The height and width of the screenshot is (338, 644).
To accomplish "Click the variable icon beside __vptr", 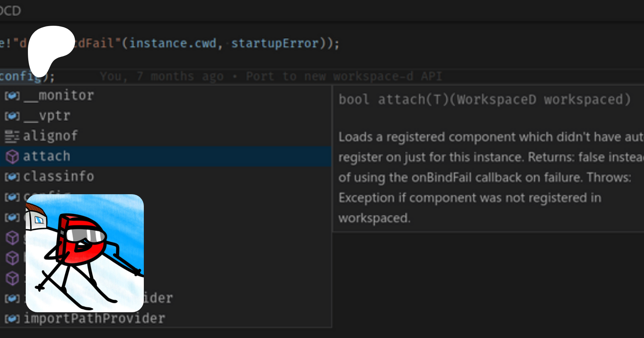I will pos(12,116).
